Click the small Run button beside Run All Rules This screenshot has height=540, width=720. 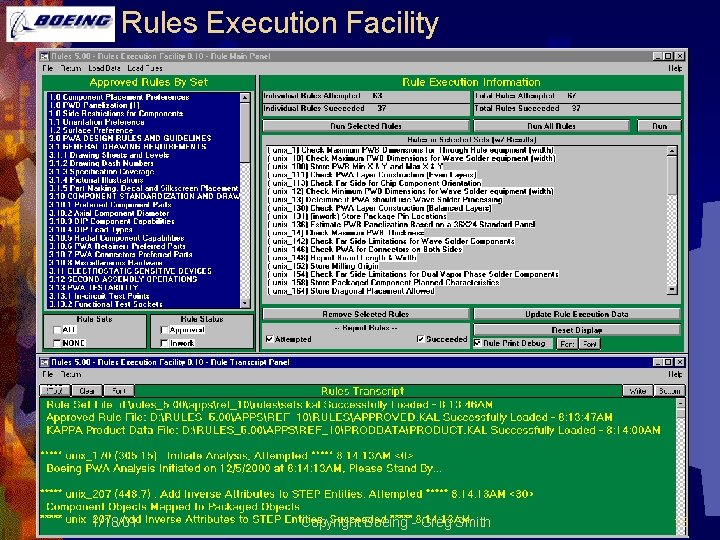(659, 126)
